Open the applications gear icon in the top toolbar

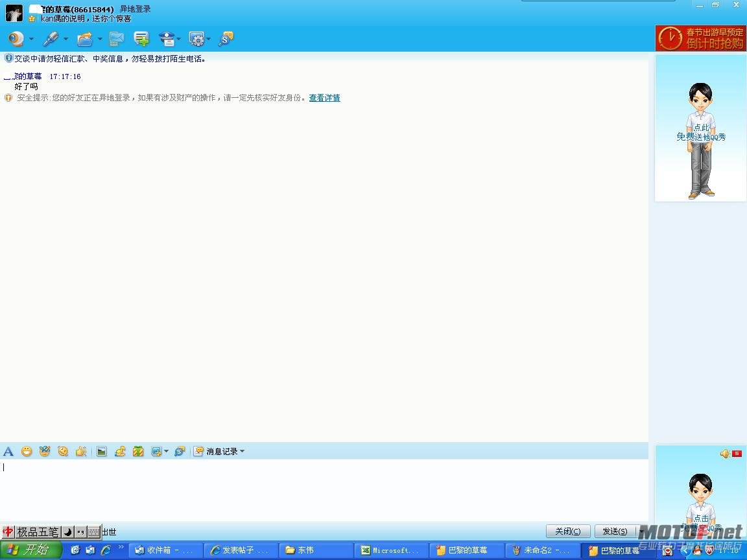(196, 39)
